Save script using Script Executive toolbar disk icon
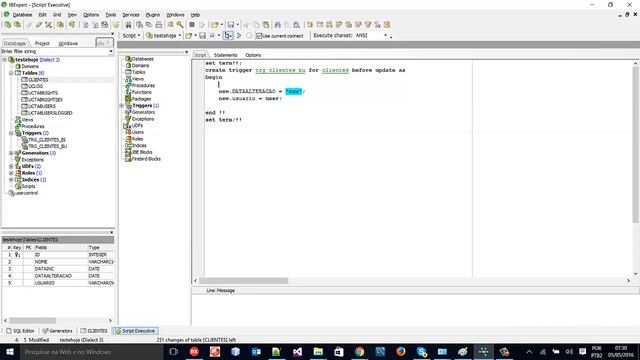Screen dimensions: 640x360 coord(202,36)
